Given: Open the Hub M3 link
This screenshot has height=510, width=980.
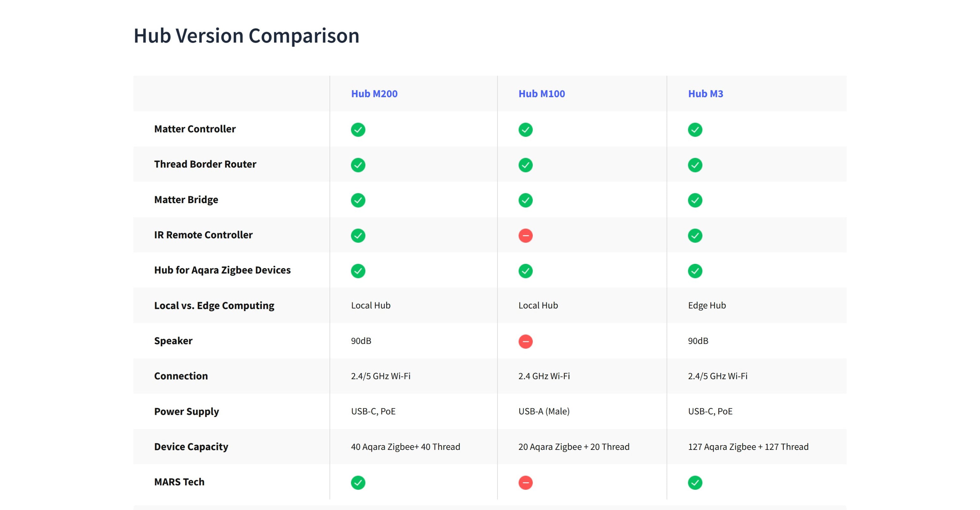Looking at the screenshot, I should pos(705,94).
